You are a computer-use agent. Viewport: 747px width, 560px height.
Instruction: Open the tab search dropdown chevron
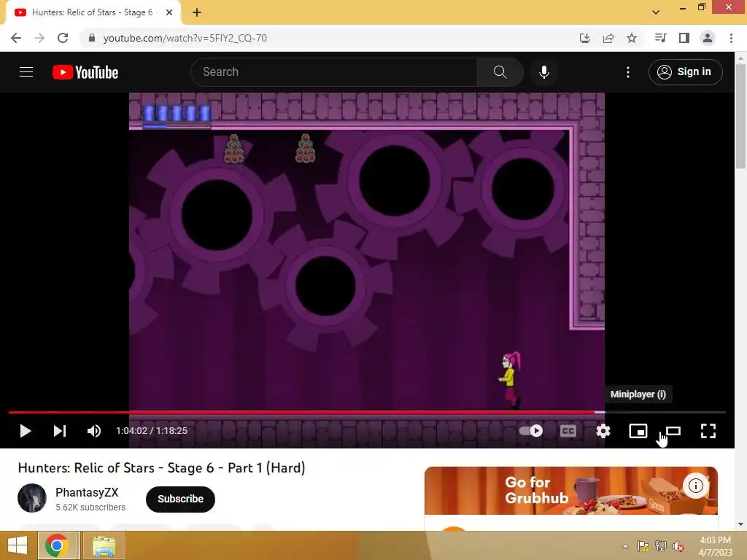point(656,12)
